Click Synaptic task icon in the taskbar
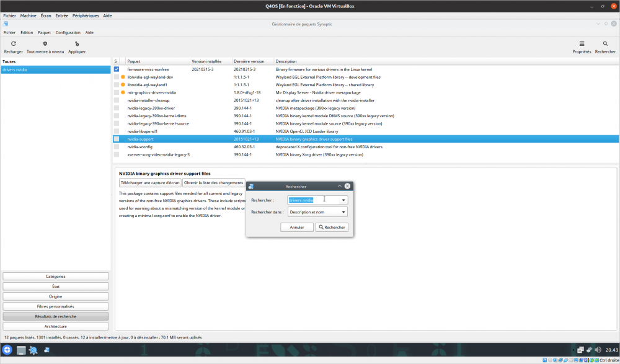 [46, 350]
